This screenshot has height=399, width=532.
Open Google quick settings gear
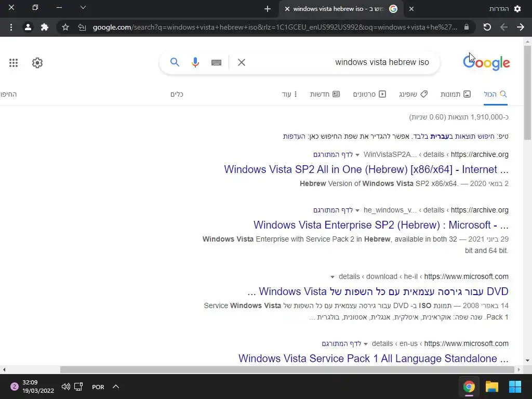point(37,63)
